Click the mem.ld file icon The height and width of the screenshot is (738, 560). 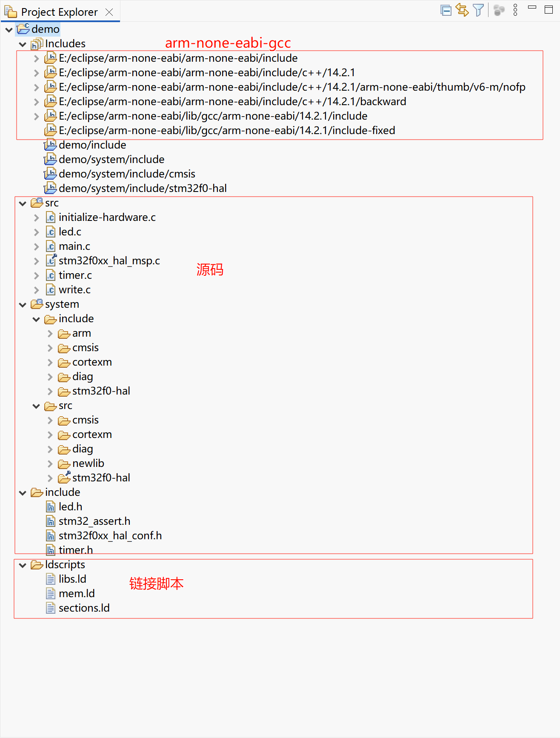click(51, 593)
